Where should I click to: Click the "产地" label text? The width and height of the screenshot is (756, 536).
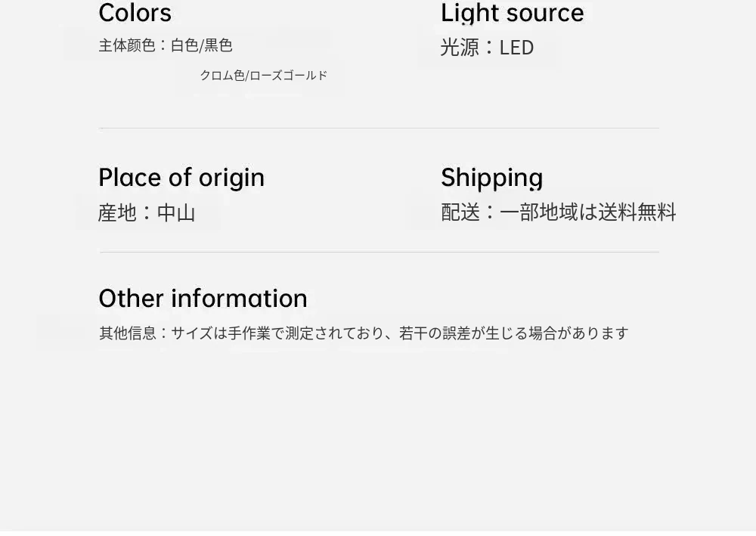coord(117,213)
